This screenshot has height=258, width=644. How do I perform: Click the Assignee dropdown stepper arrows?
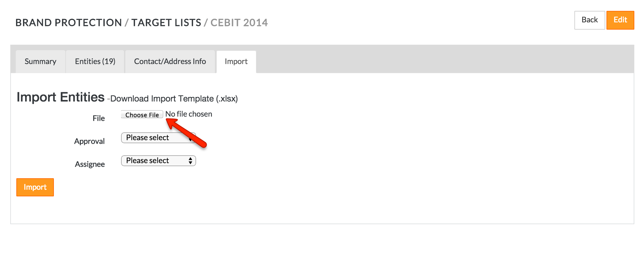point(190,160)
